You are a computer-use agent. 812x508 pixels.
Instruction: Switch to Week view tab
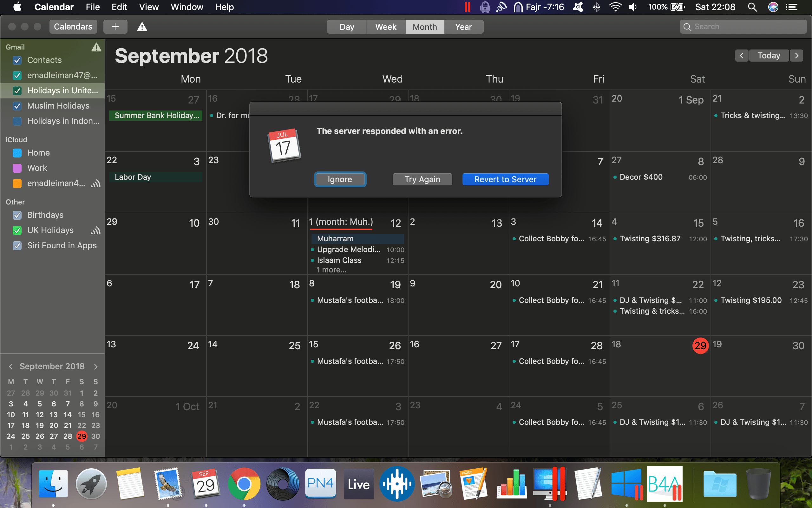pos(386,27)
